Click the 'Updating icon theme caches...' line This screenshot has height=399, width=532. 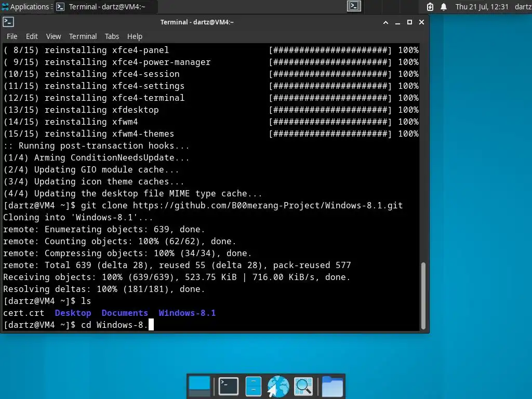click(x=94, y=181)
